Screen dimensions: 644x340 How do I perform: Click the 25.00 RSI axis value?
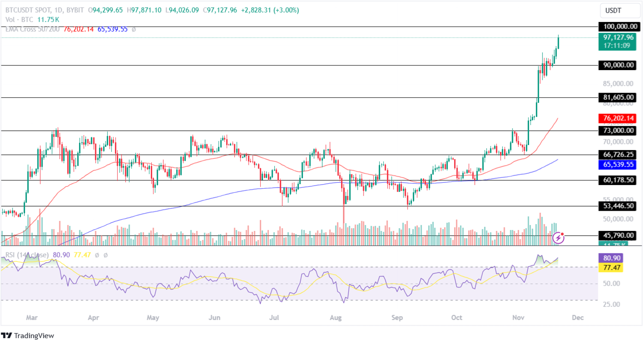tap(612, 304)
